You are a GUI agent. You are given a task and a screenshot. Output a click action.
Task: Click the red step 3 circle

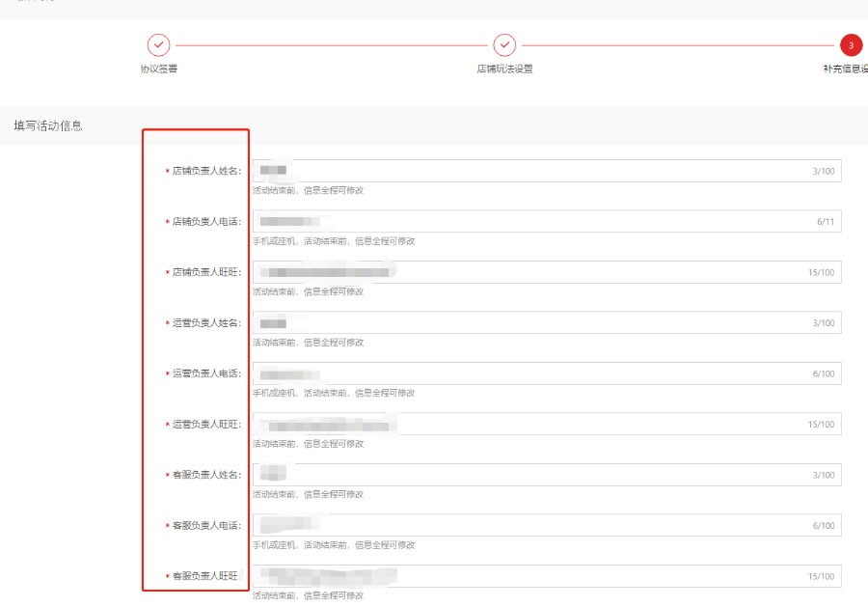(x=851, y=44)
